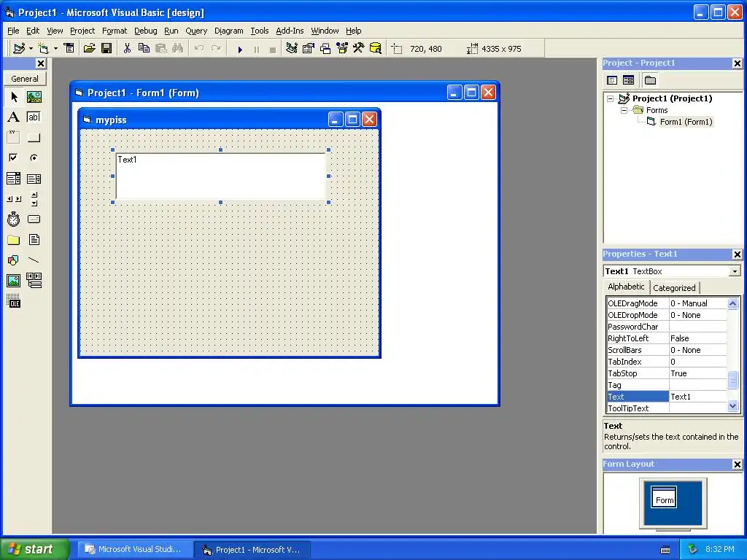Image resolution: width=747 pixels, height=560 pixels.
Task: Select the Pointer tool in toolbox
Action: 14,97
